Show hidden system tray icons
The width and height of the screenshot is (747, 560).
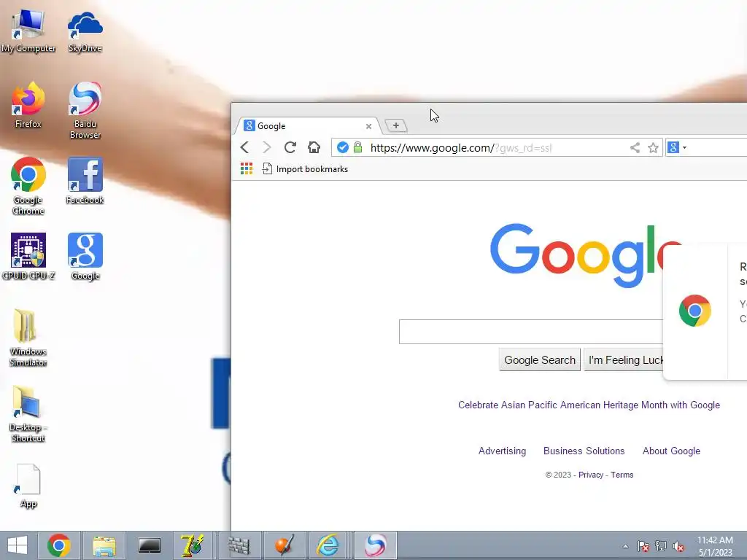pos(625,546)
